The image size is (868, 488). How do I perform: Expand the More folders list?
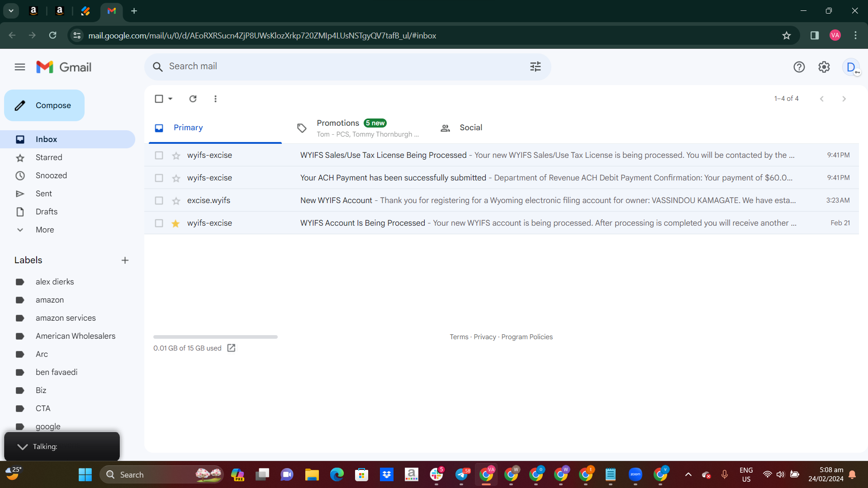[67, 230]
